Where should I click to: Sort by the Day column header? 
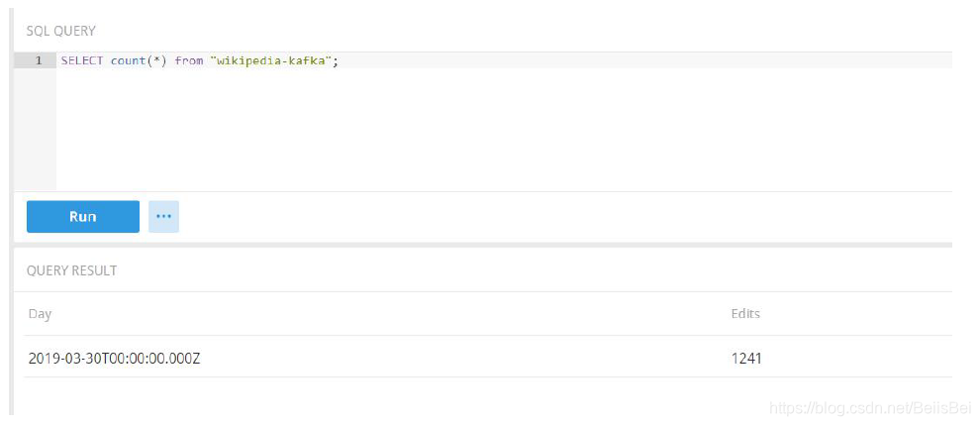pyautogui.click(x=40, y=314)
